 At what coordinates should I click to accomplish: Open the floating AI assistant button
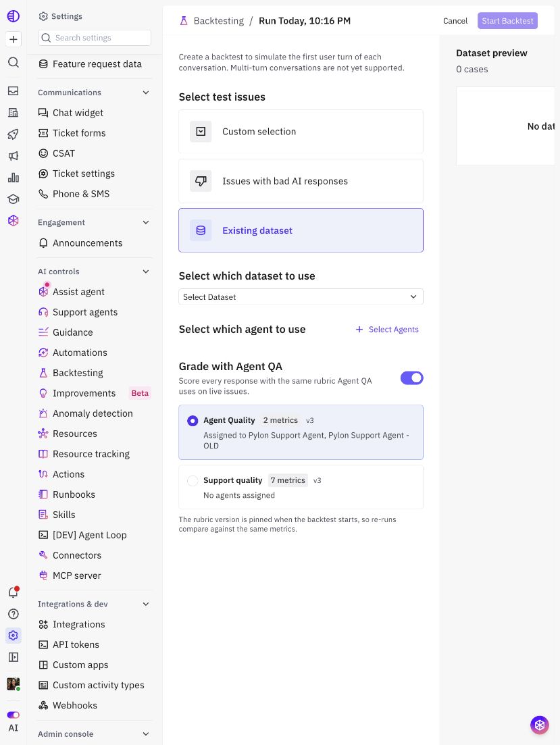(x=540, y=725)
